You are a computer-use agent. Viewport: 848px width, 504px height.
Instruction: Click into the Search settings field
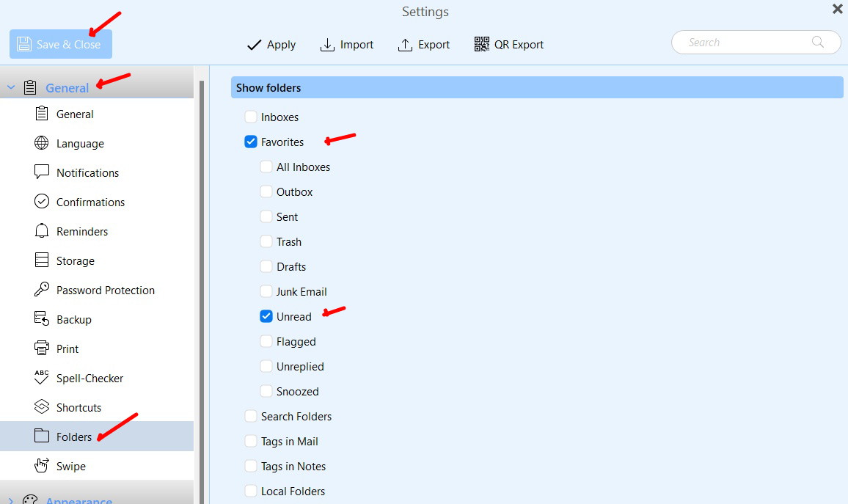pyautogui.click(x=756, y=42)
